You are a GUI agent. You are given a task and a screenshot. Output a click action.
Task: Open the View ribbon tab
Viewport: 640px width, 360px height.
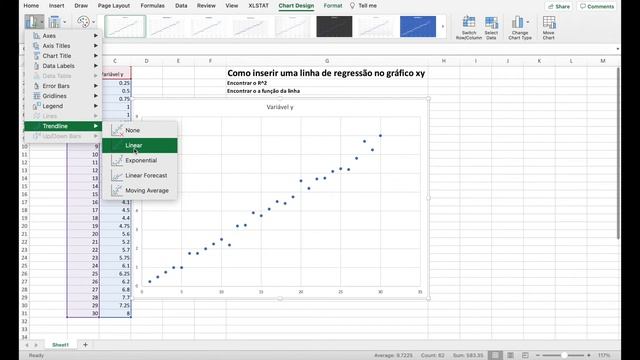pyautogui.click(x=232, y=6)
